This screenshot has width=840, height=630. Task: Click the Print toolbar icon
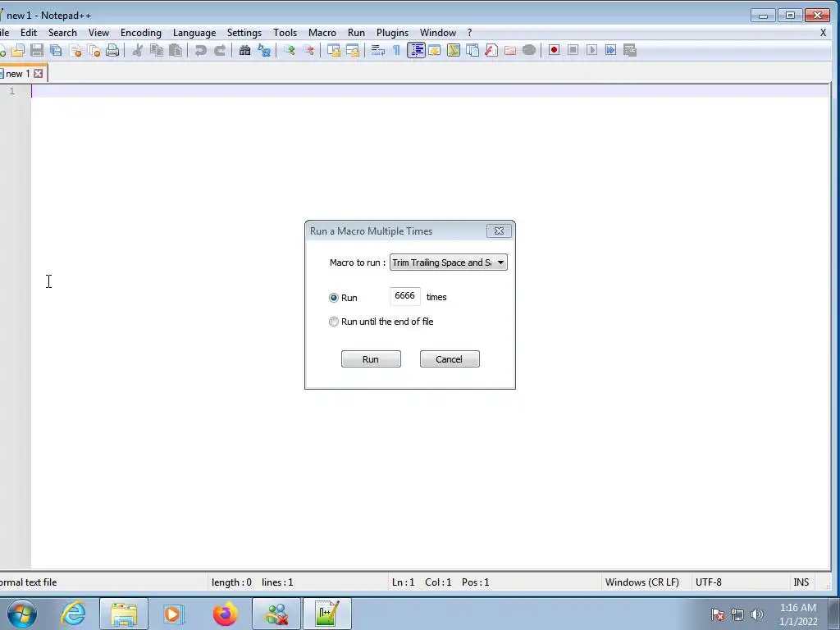pos(112,50)
